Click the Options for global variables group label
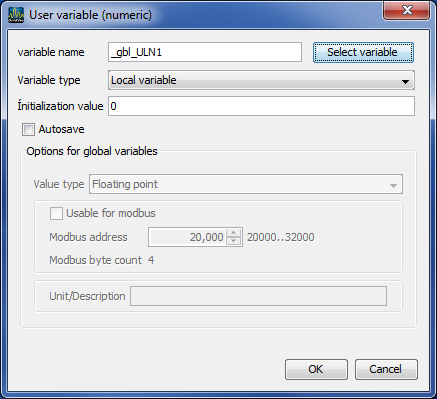The width and height of the screenshot is (437, 399). (92, 151)
